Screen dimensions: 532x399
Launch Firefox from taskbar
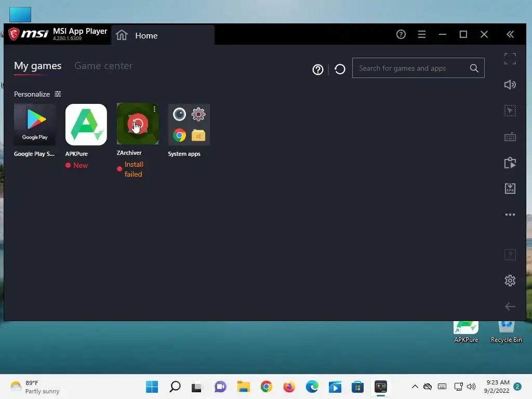[289, 387]
